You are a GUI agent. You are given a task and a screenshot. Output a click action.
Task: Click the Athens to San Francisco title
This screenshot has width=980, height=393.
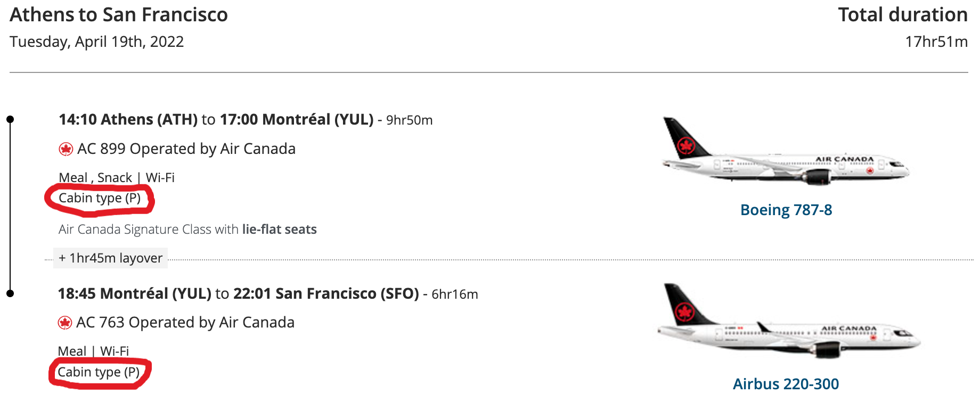pyautogui.click(x=119, y=15)
